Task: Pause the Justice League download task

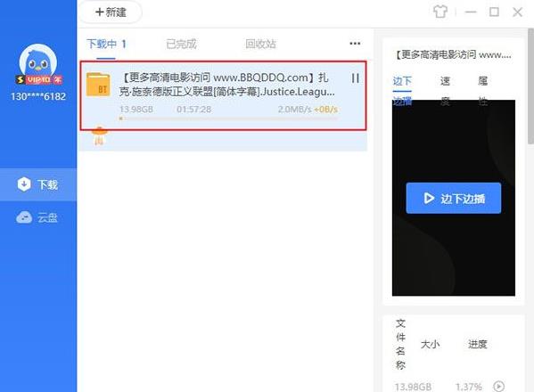Action: pos(355,78)
